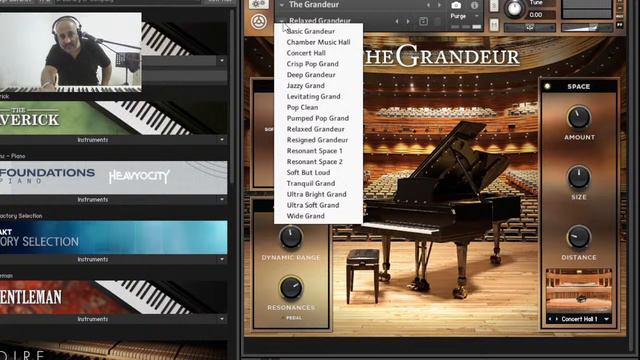Select the Foundations Piano library banner
The width and height of the screenshot is (640, 360).
click(x=113, y=178)
